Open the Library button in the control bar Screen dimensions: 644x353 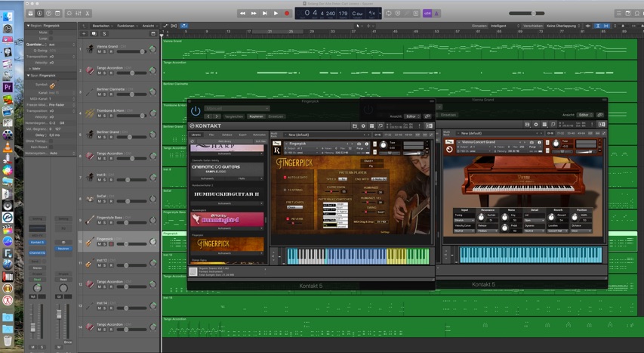[x=30, y=13]
